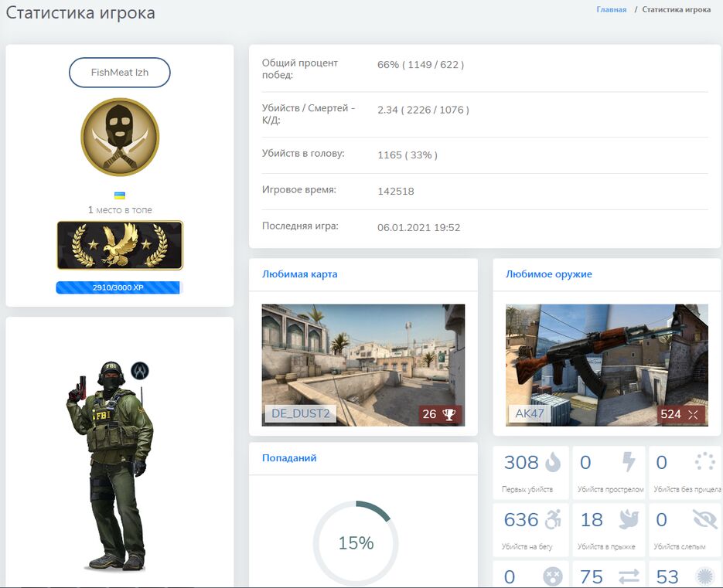Click the swap arrows icon next to 75
This screenshot has height=588, width=723.
pyautogui.click(x=629, y=576)
